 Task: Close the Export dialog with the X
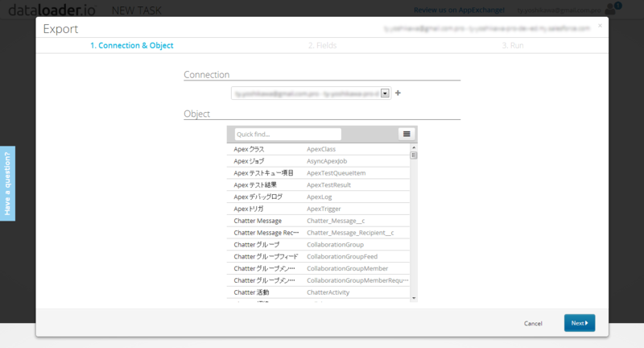600,26
